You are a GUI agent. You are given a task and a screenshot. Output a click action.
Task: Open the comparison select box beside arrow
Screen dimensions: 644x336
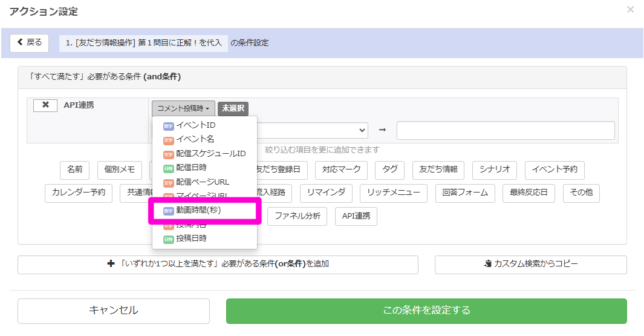[313, 130]
